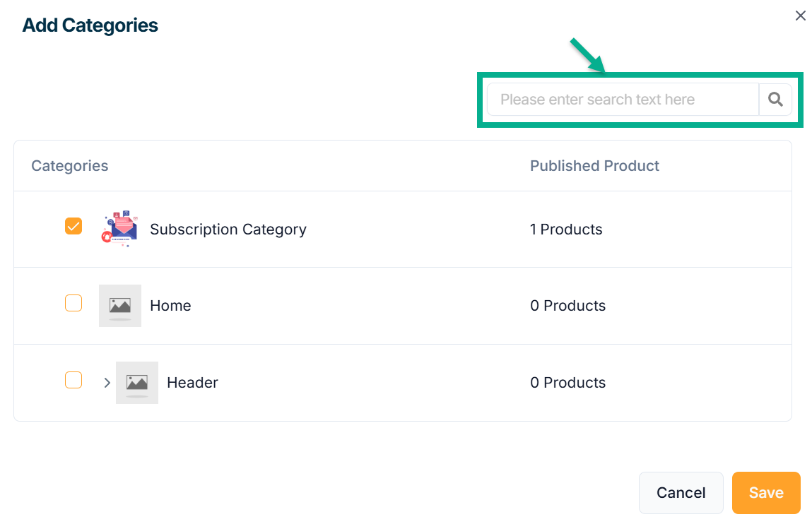This screenshot has height=524, width=812.
Task: Click the search text input field
Action: (x=622, y=100)
